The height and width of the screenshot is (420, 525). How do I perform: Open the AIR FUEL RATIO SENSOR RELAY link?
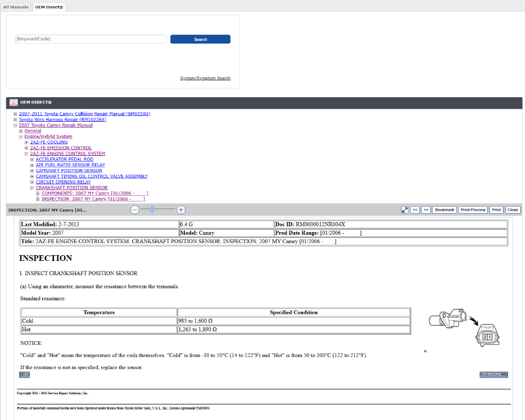point(70,165)
